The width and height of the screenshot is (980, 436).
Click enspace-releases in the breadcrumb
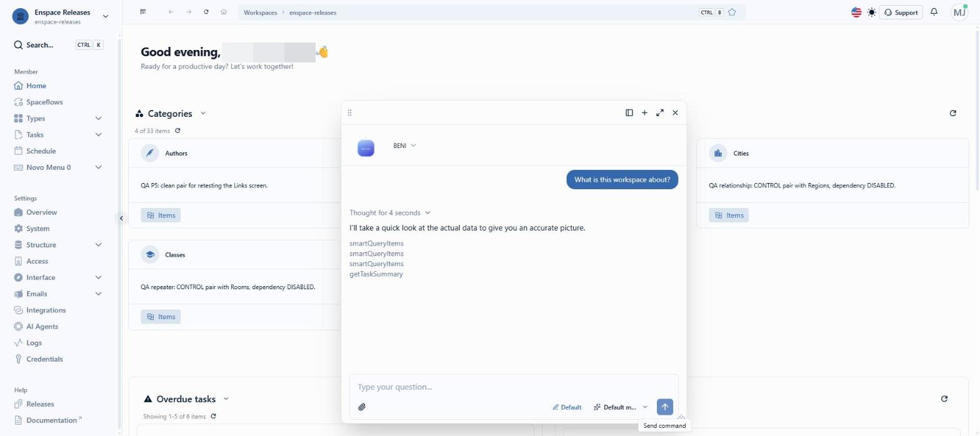(312, 12)
